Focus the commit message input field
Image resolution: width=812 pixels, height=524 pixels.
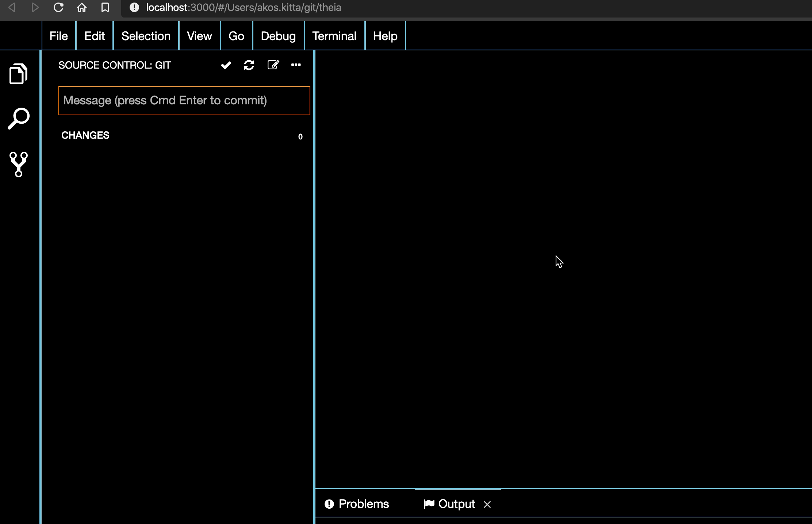[184, 101]
